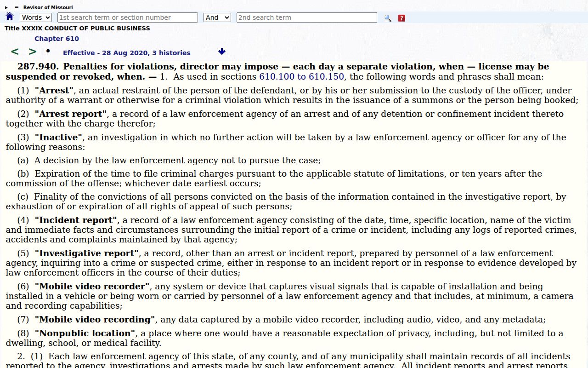Click the Title XXXIX Conduct of Public Business heading
This screenshot has width=588, height=368.
77,28
